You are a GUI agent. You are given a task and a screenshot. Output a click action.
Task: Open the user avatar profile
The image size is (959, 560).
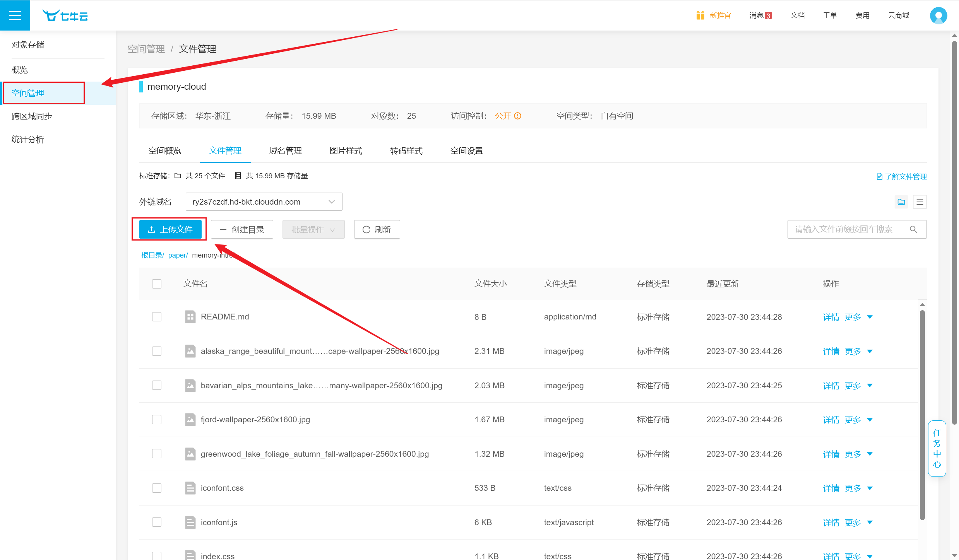[x=938, y=15]
